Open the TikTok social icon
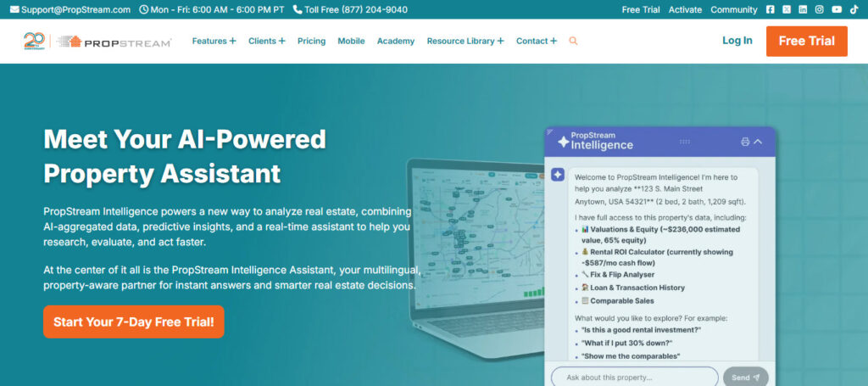Viewport: 868px width, 386px height. tap(854, 9)
